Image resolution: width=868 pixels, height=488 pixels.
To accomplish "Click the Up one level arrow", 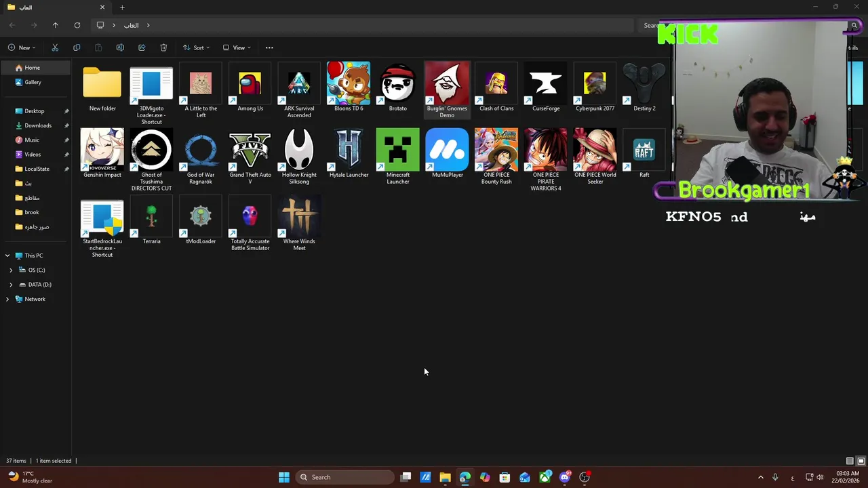I will click(56, 25).
